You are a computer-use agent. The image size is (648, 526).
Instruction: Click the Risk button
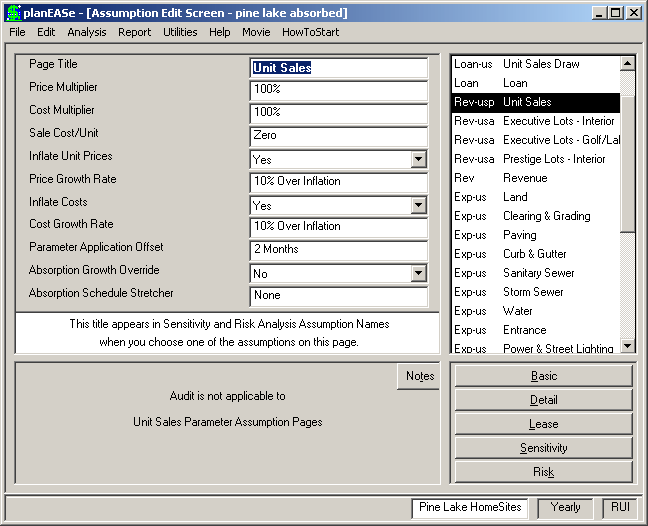(x=543, y=472)
